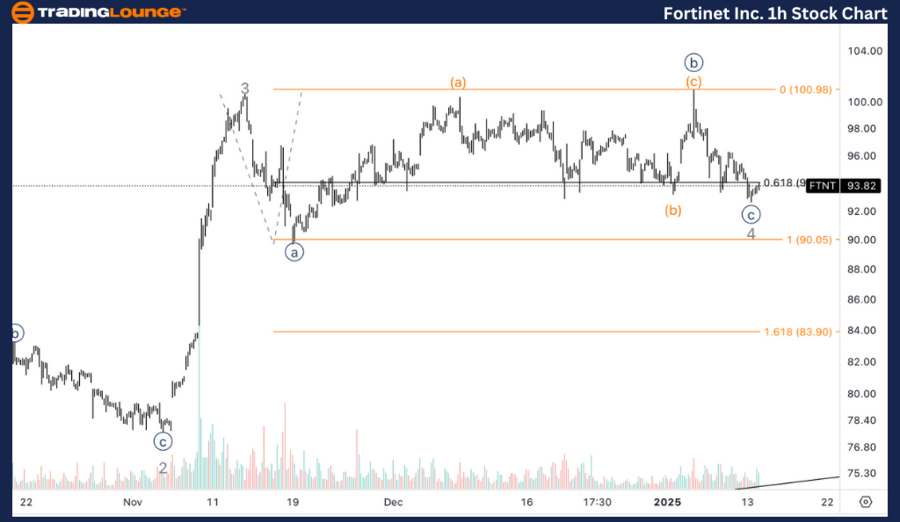The image size is (900, 522).
Task: Click the circled c label above wave 4
Action: 751,214
